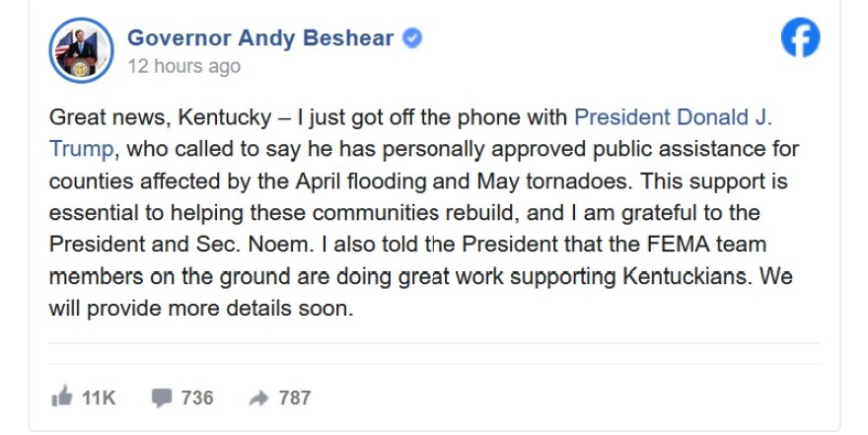The image size is (868, 435).
Task: View the 787 shares count
Action: click(x=295, y=398)
